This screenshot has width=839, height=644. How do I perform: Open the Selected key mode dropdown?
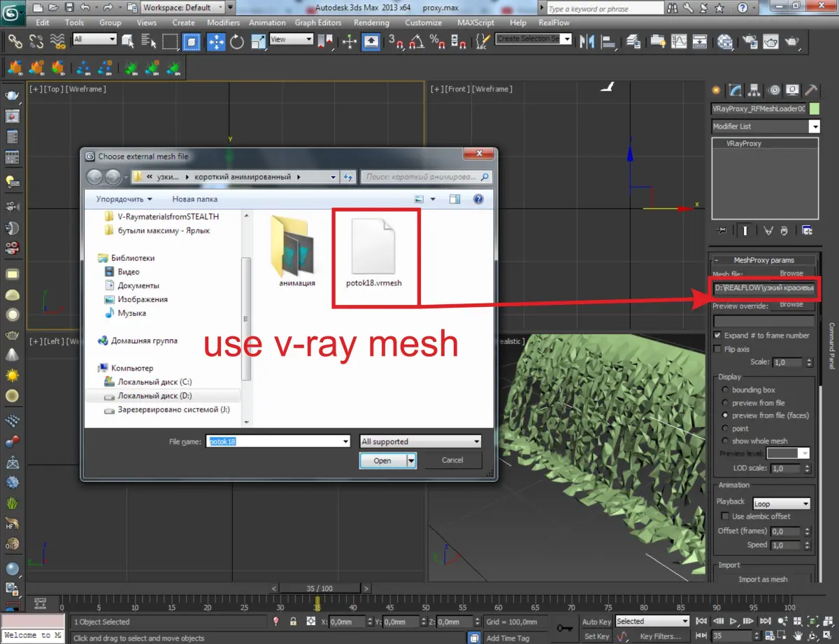(652, 621)
